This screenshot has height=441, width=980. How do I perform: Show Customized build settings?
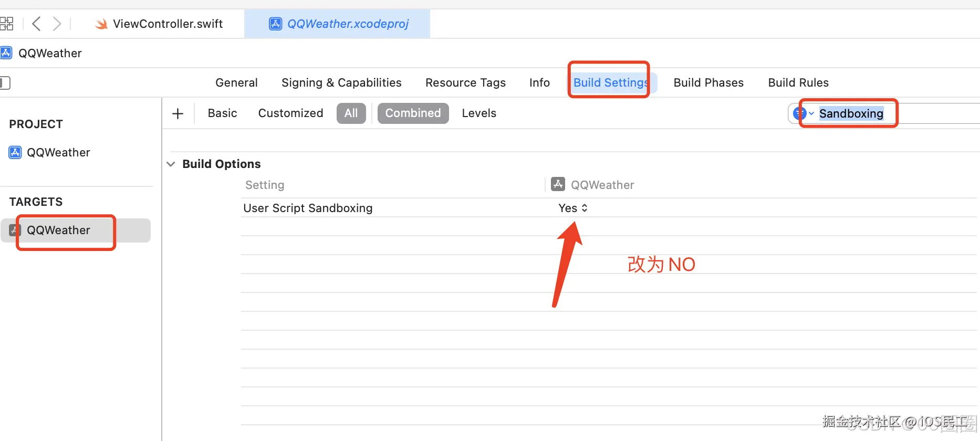(290, 113)
